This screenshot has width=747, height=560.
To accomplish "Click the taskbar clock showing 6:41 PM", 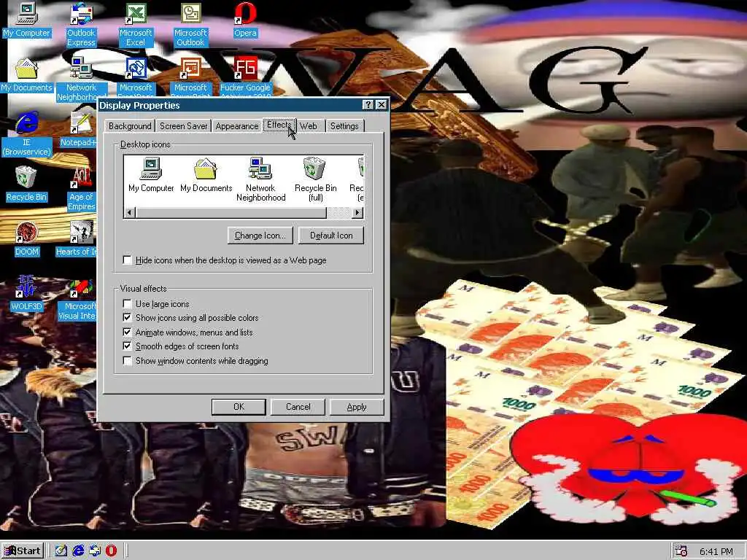I will point(716,551).
